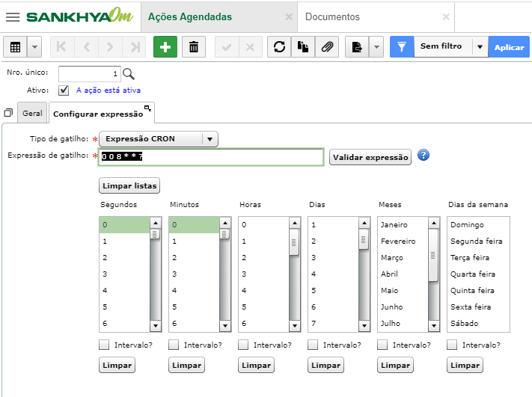Open the hamburger main menu

pos(13,17)
